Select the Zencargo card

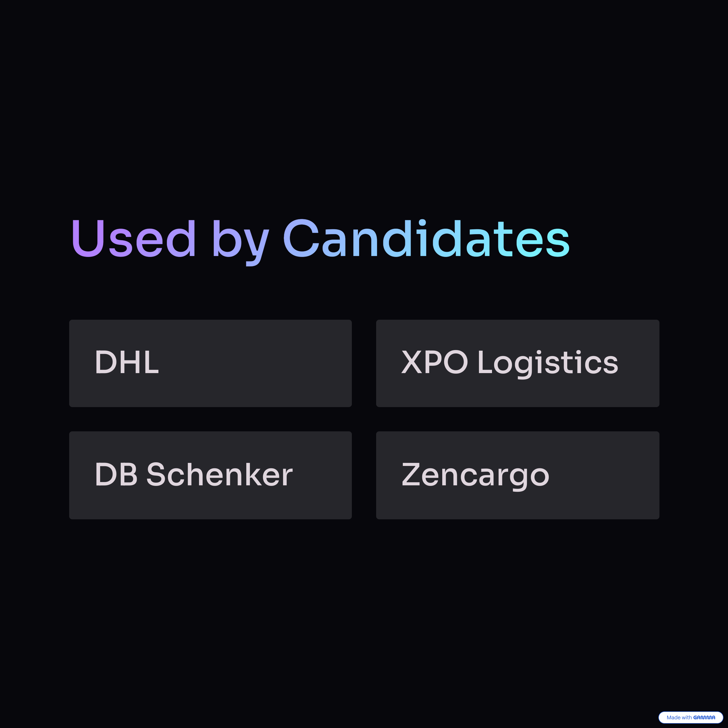[x=517, y=475]
